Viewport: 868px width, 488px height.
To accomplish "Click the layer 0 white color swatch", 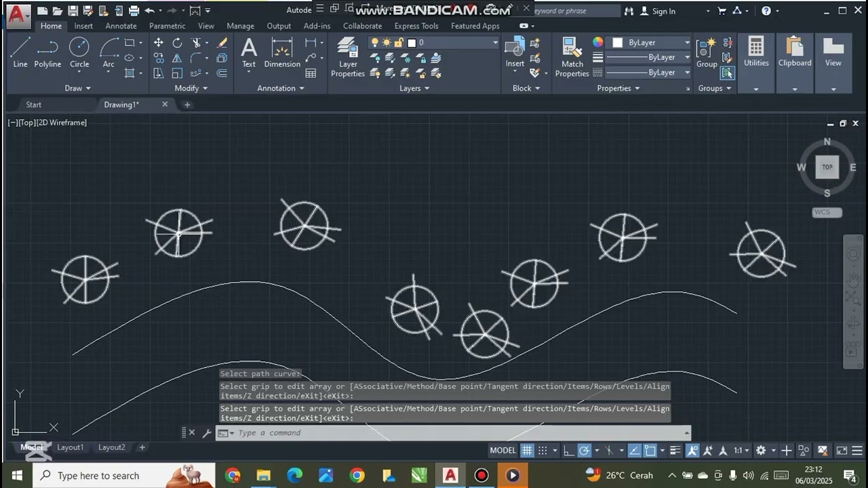I will (x=412, y=43).
